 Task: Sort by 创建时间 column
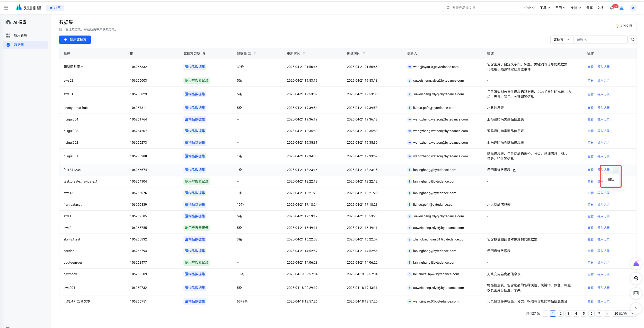pos(364,53)
